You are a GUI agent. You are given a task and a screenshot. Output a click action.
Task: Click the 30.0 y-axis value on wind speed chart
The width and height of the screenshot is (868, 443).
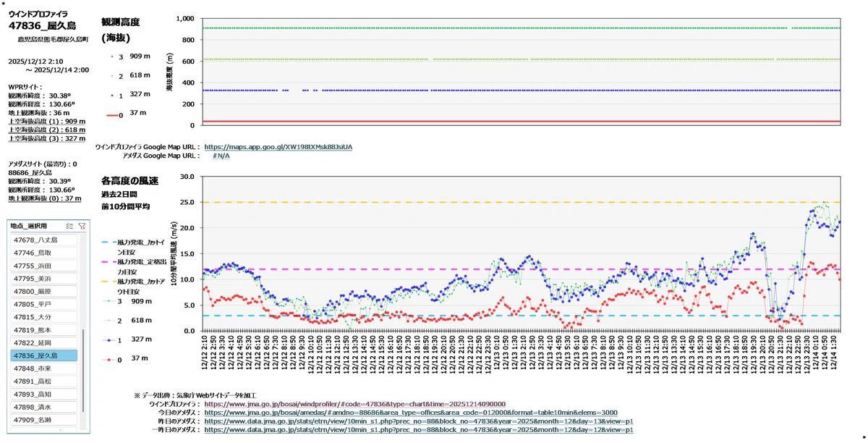tap(187, 176)
